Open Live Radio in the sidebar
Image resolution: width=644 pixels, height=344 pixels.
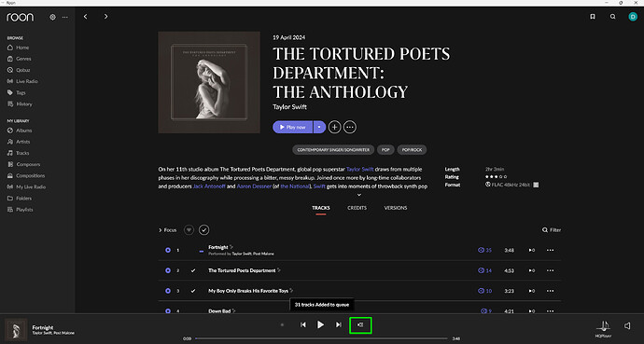tap(22, 81)
